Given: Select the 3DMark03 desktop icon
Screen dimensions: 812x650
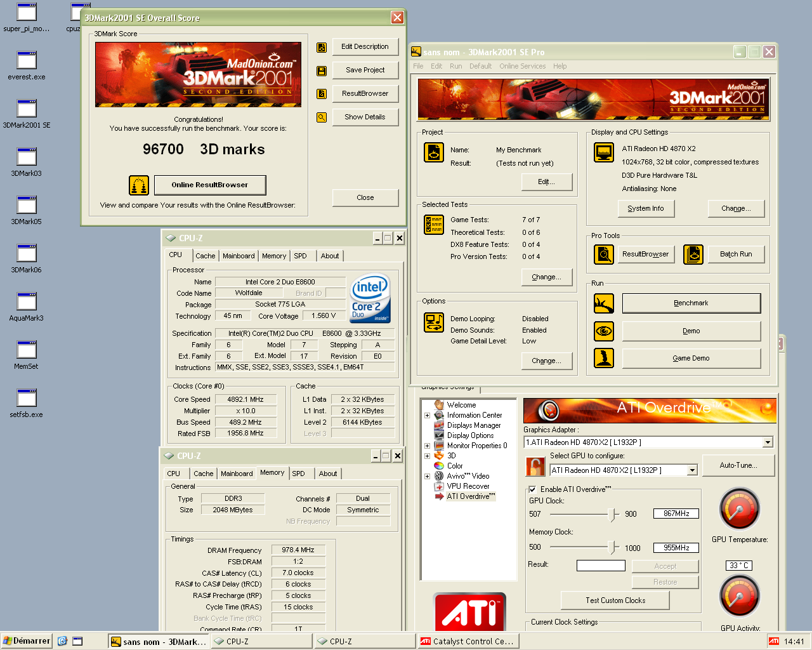Looking at the screenshot, I should [27, 157].
